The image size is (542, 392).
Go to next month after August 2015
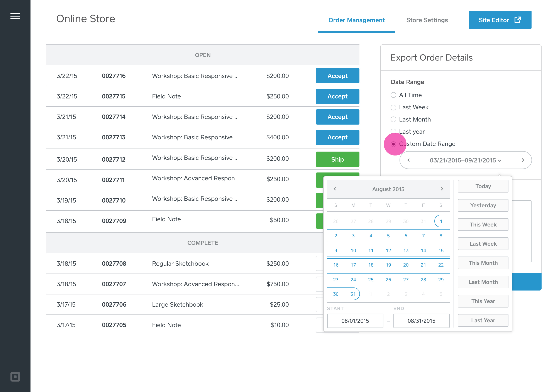(x=442, y=189)
